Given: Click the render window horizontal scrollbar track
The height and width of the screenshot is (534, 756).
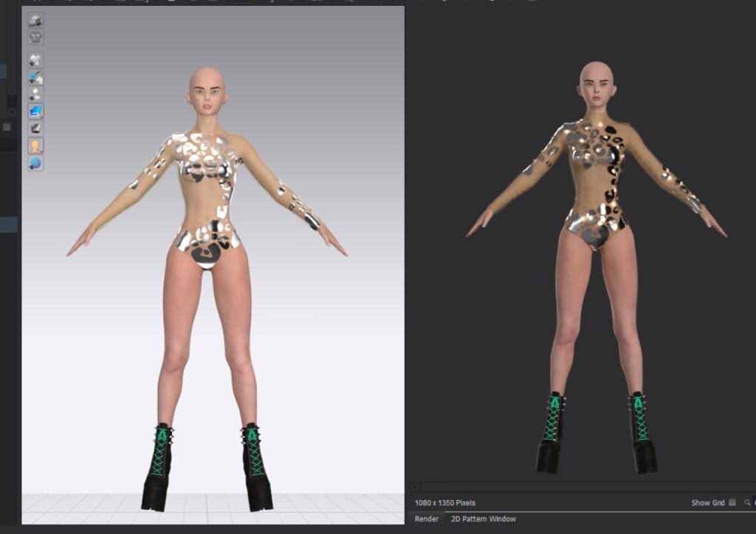Looking at the screenshot, I should pyautogui.click(x=588, y=487).
